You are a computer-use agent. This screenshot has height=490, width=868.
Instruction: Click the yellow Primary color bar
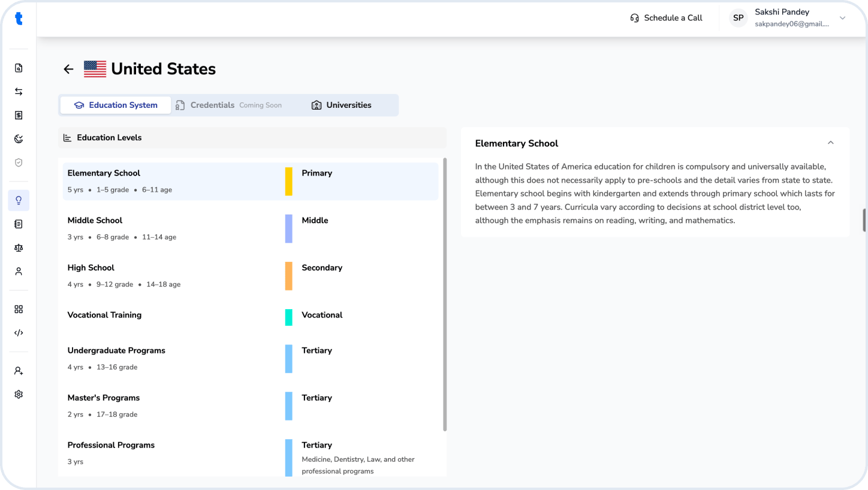coord(289,182)
